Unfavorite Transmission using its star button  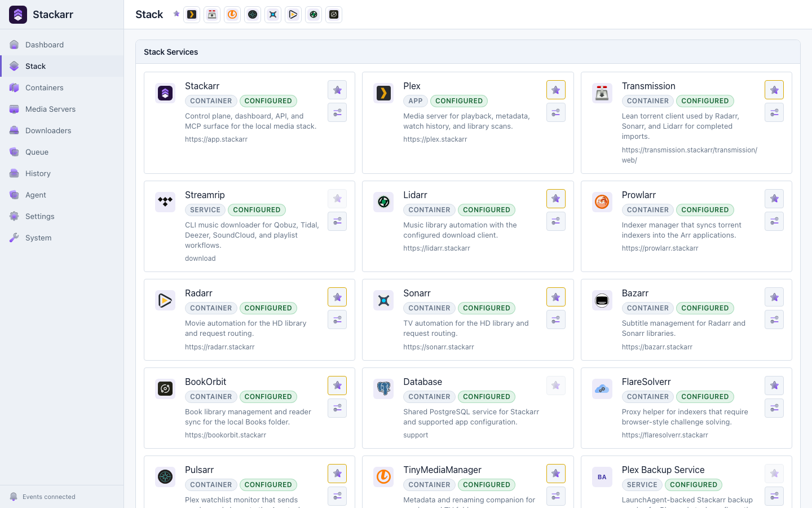(774, 90)
